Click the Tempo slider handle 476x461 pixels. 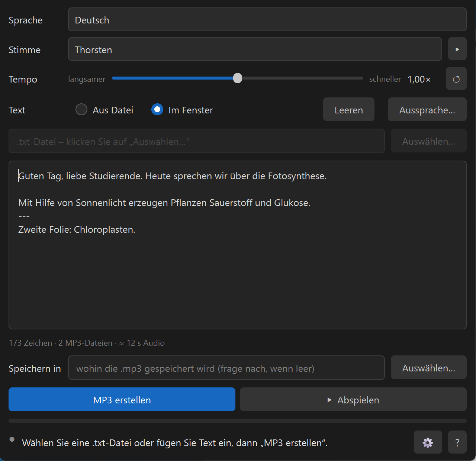[238, 78]
